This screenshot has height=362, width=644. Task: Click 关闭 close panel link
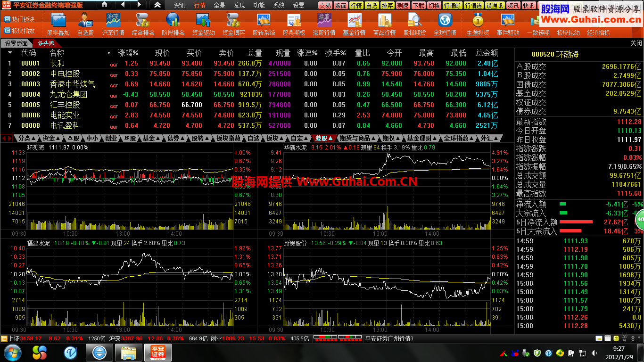click(x=636, y=43)
